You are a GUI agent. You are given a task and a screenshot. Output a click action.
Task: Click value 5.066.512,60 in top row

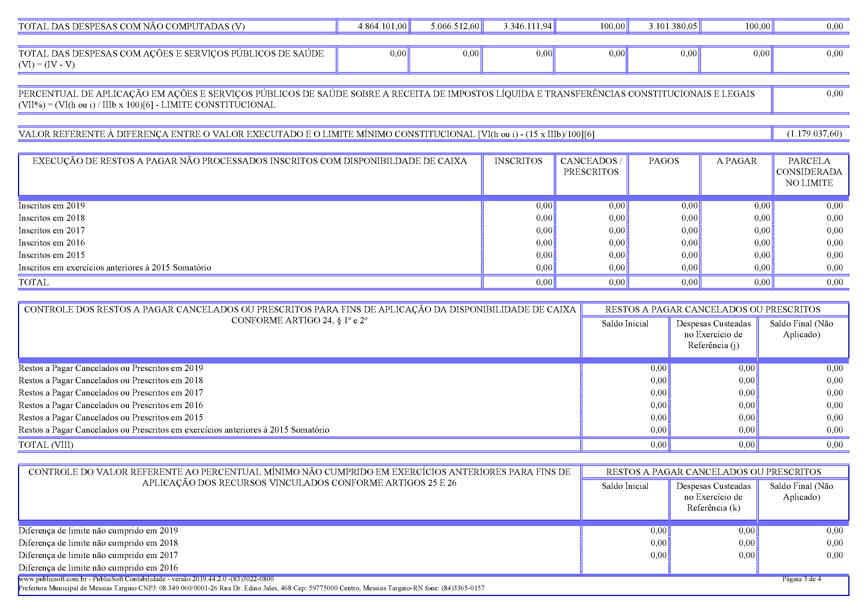[x=455, y=26]
